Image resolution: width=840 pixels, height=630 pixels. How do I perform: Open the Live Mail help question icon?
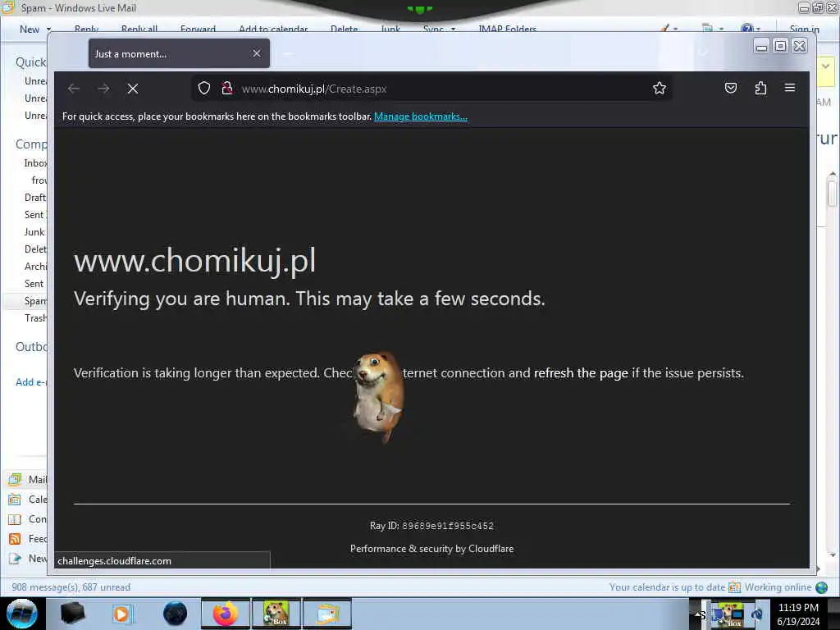pos(746,29)
